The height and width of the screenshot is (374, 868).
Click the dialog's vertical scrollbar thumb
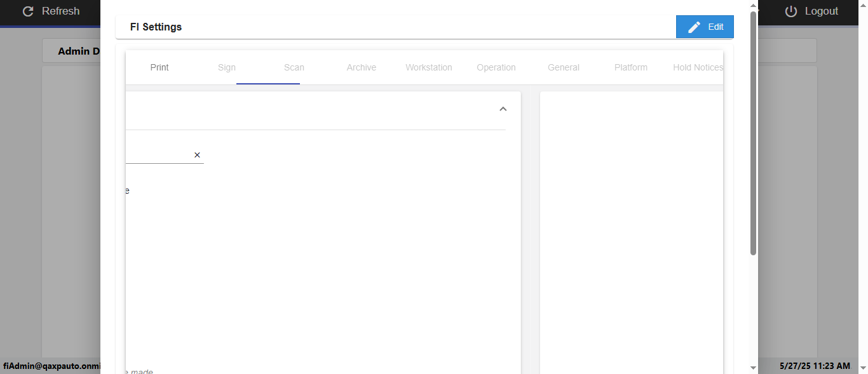[754, 133]
